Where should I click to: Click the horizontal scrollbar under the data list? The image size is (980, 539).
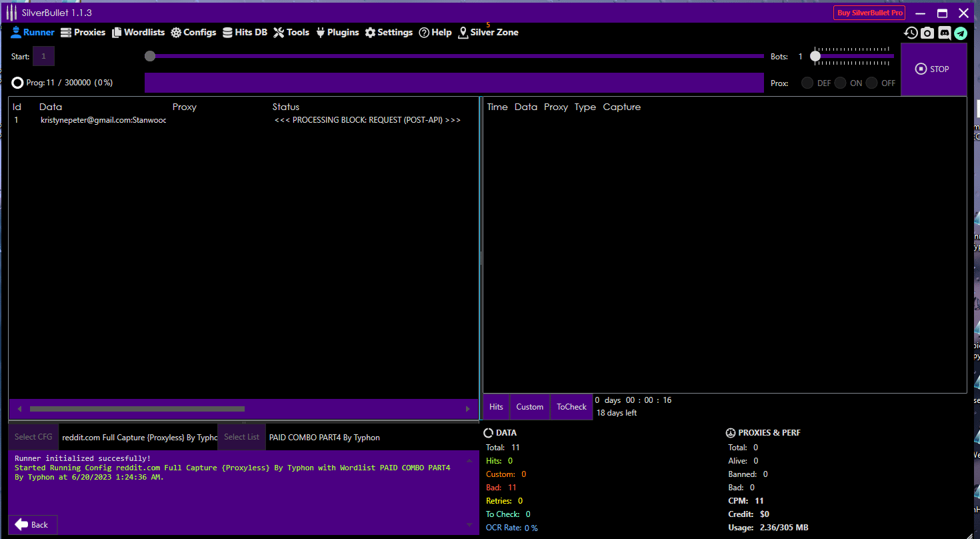coord(137,409)
